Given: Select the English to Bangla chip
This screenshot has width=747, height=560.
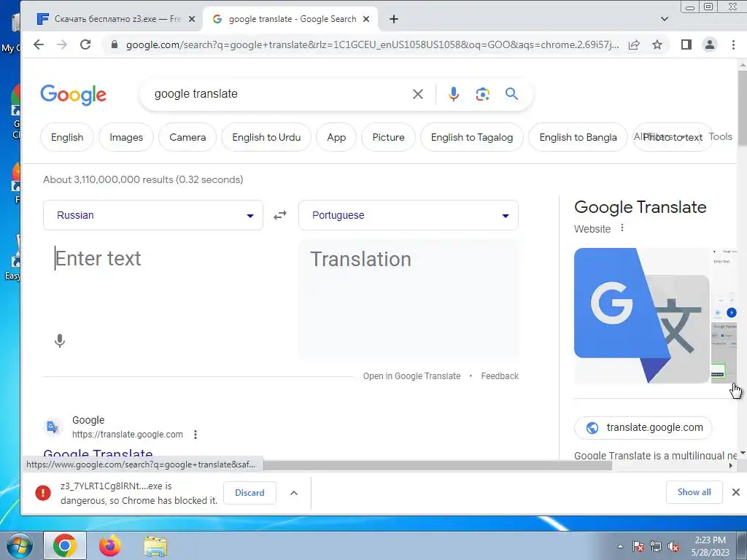Looking at the screenshot, I should [578, 137].
